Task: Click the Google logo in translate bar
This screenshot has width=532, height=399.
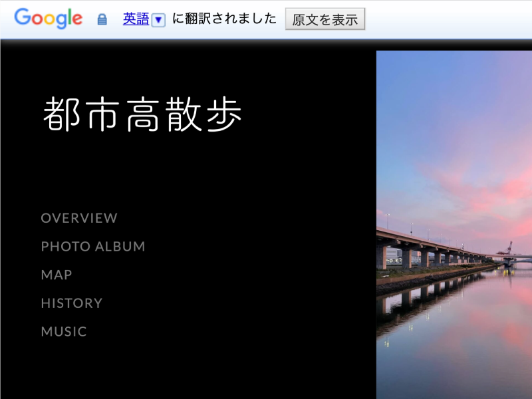Action: pyautogui.click(x=48, y=19)
